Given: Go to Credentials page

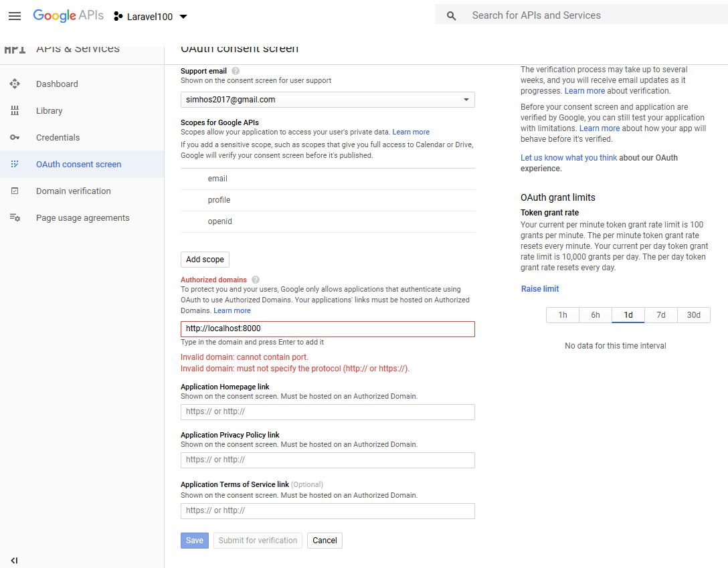Looking at the screenshot, I should 58,137.
